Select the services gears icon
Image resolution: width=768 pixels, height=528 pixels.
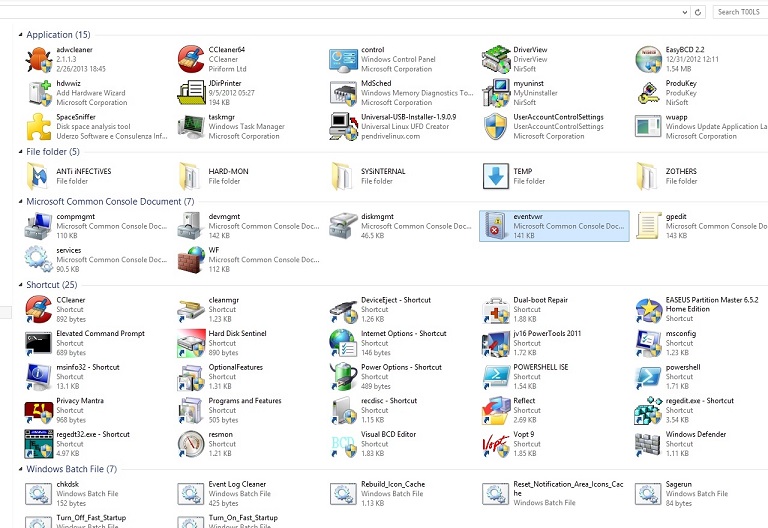[39, 260]
